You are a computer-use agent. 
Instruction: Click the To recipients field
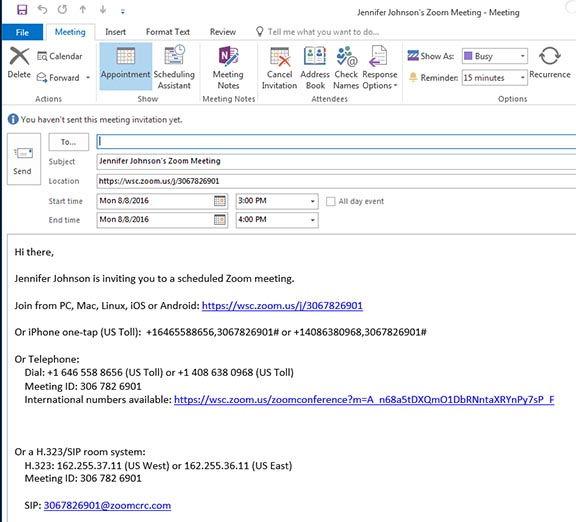pyautogui.click(x=336, y=141)
